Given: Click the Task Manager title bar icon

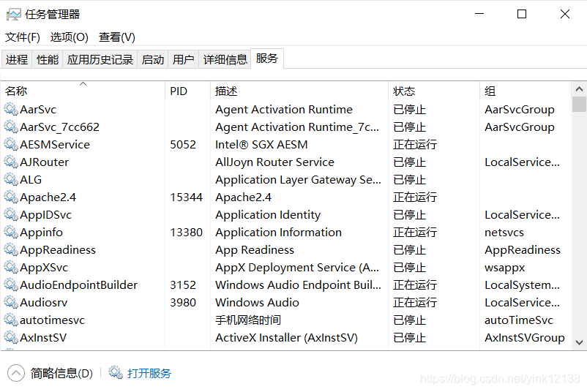Looking at the screenshot, I should click(14, 15).
